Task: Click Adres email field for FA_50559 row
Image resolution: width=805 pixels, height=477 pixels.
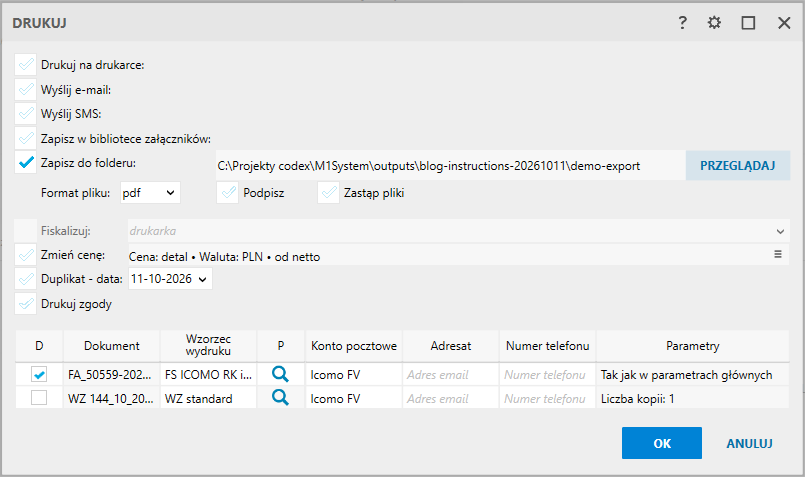Action: [451, 375]
